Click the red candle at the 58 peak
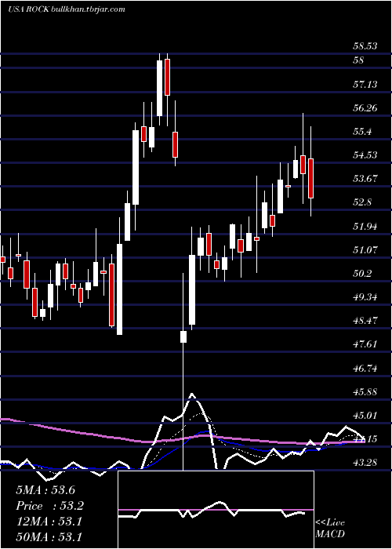Viewport: 392px width, 549px height. [x=167, y=77]
